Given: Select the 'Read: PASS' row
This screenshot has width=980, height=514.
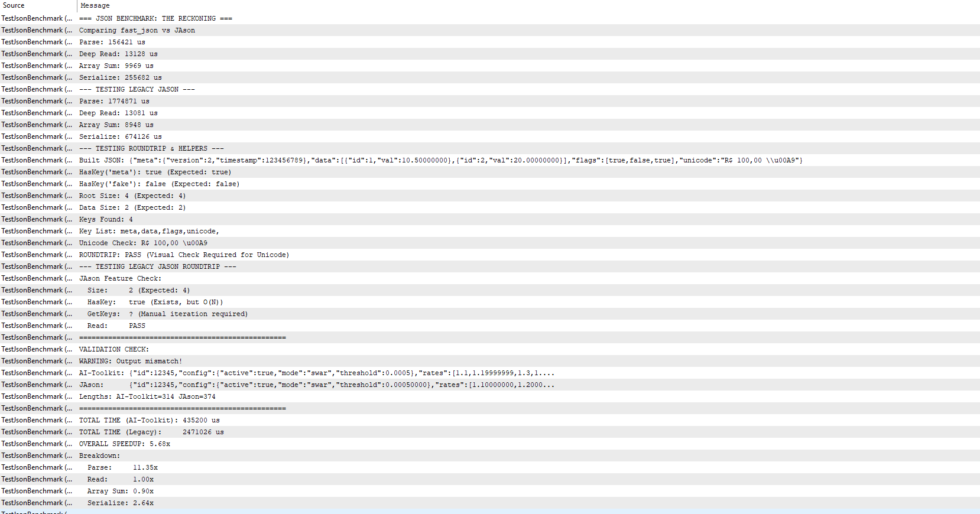Looking at the screenshot, I should point(490,326).
